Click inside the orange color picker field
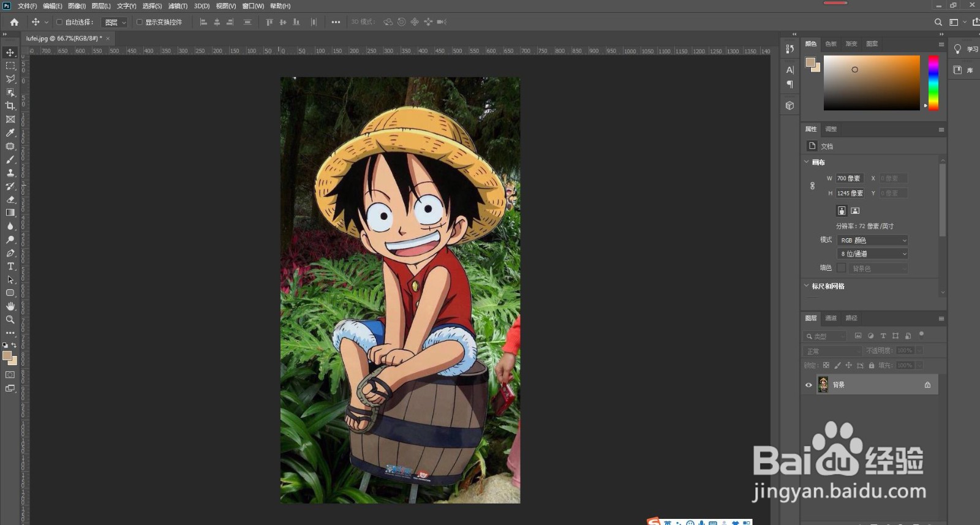 coord(872,83)
